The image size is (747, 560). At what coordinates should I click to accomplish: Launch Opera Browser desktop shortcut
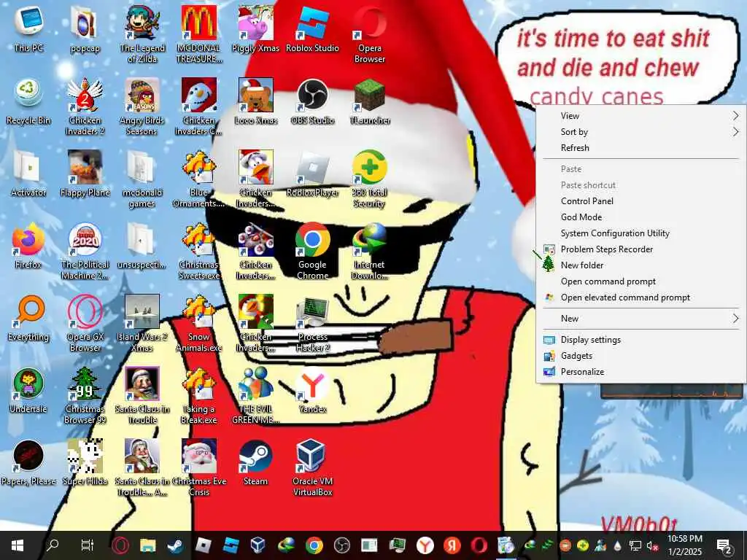click(370, 34)
